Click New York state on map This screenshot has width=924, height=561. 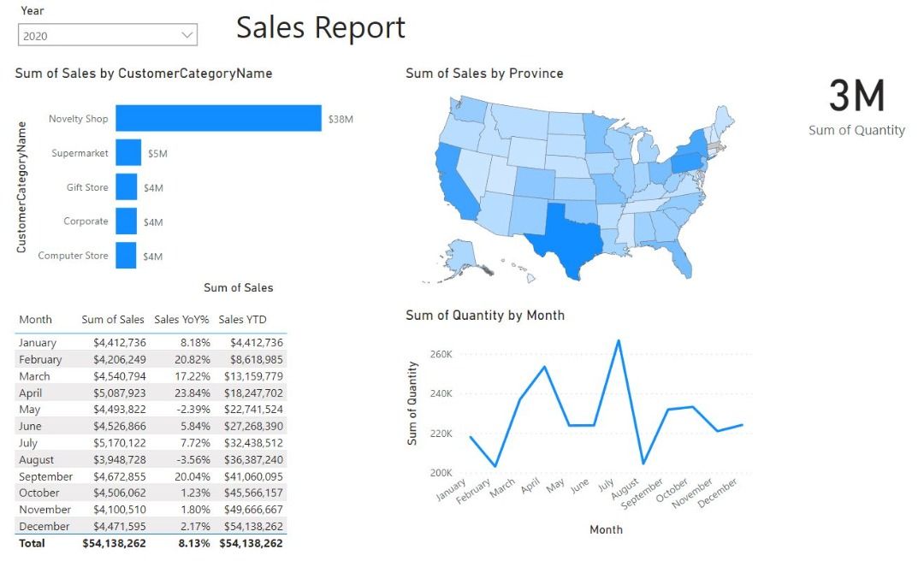coord(697,145)
